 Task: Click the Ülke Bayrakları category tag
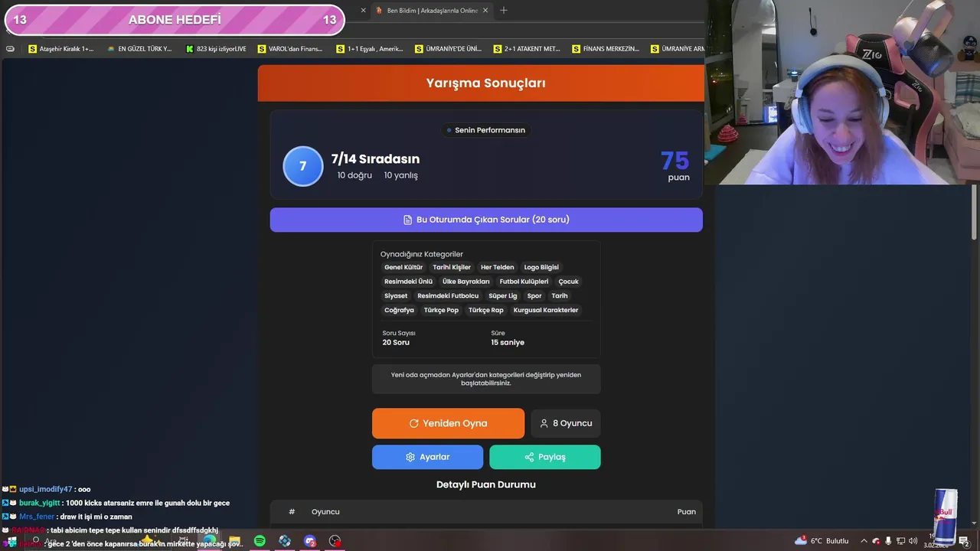[x=465, y=282]
